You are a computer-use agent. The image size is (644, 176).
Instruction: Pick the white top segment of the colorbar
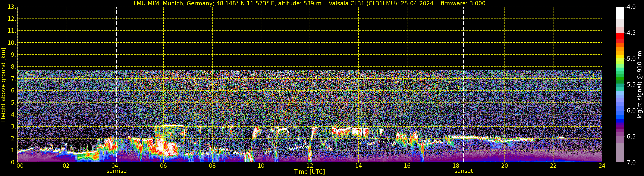[x=620, y=13]
